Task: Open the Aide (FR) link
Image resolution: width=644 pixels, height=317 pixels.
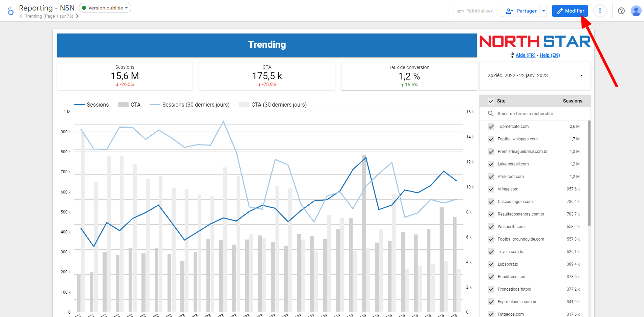Action: (x=525, y=55)
